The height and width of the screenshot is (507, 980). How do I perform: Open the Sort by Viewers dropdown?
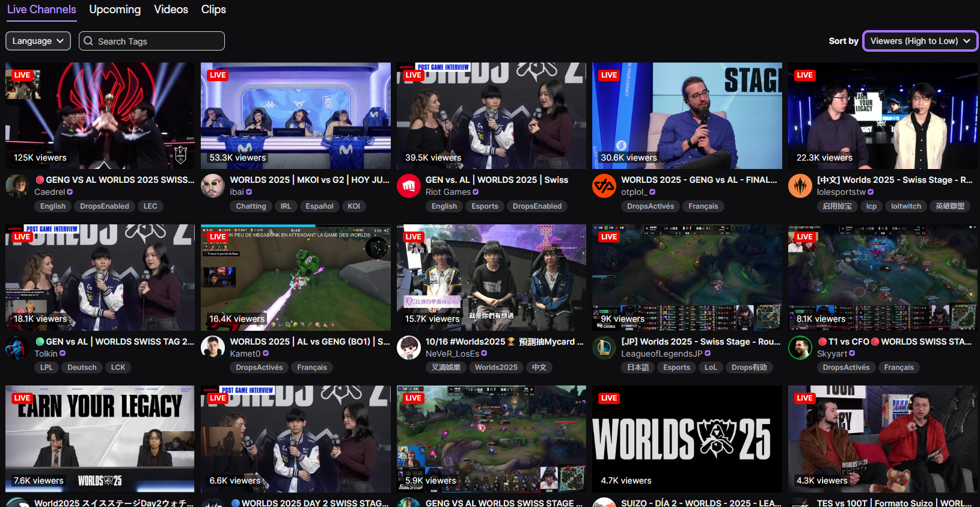point(920,41)
